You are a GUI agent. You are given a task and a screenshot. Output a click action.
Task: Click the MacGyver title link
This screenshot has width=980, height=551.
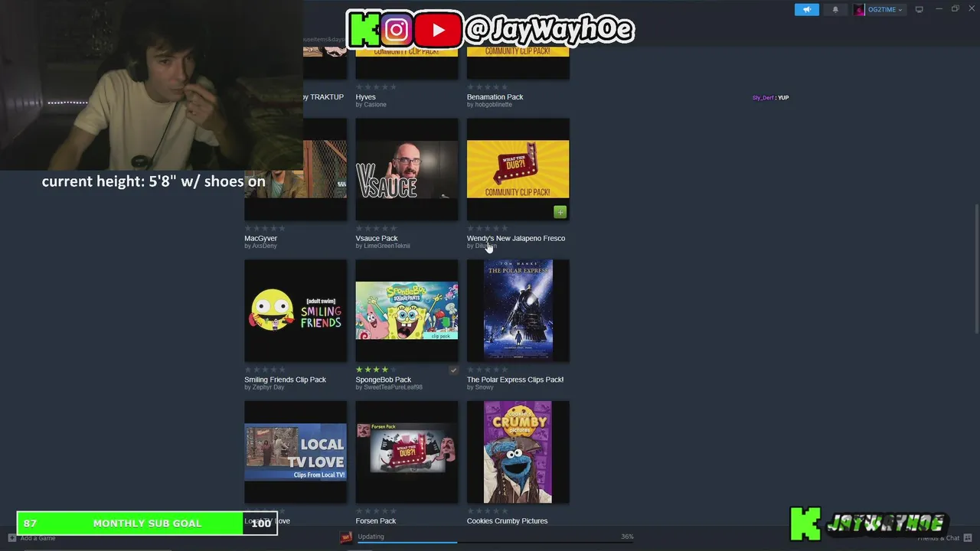pos(260,238)
